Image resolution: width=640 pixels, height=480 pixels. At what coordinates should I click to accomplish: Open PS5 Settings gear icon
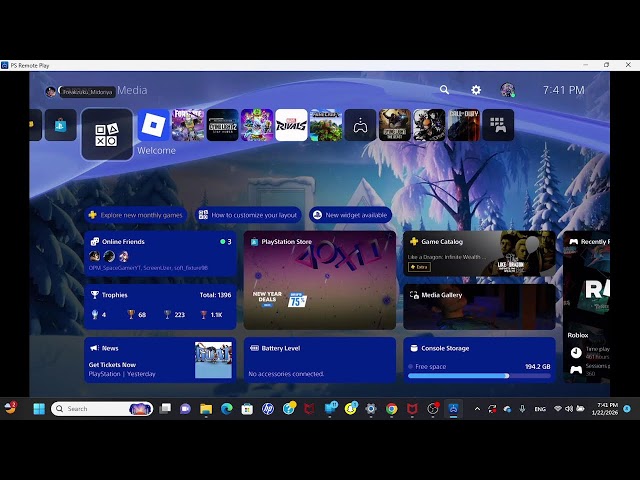pyautogui.click(x=476, y=90)
